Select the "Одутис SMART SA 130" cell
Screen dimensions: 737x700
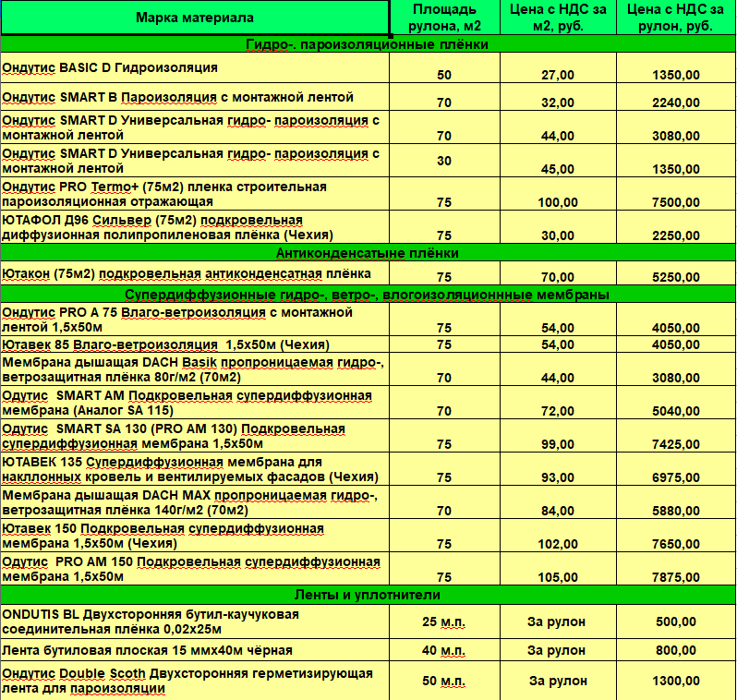point(195,436)
